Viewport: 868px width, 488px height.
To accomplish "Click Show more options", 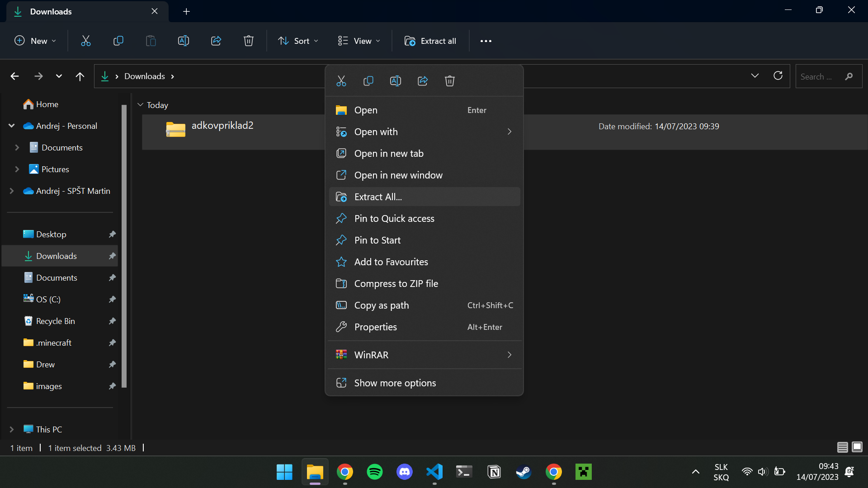I will (425, 383).
